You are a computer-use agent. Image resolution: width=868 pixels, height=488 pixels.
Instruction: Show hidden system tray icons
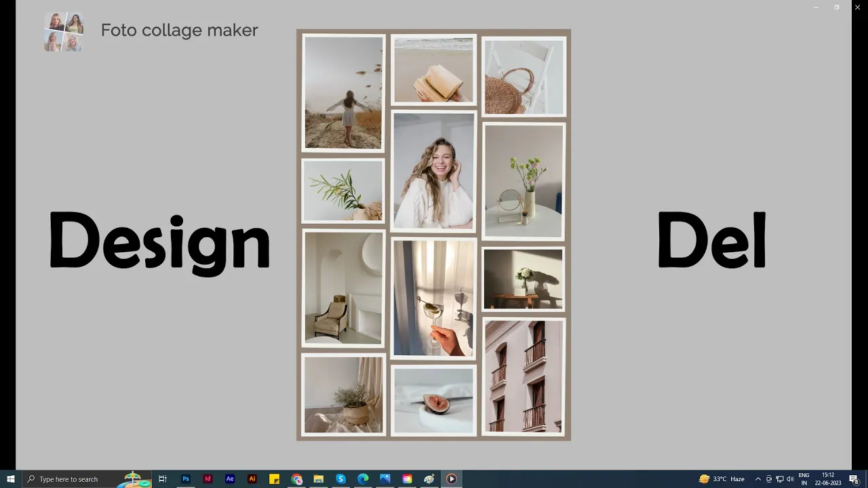tap(757, 479)
